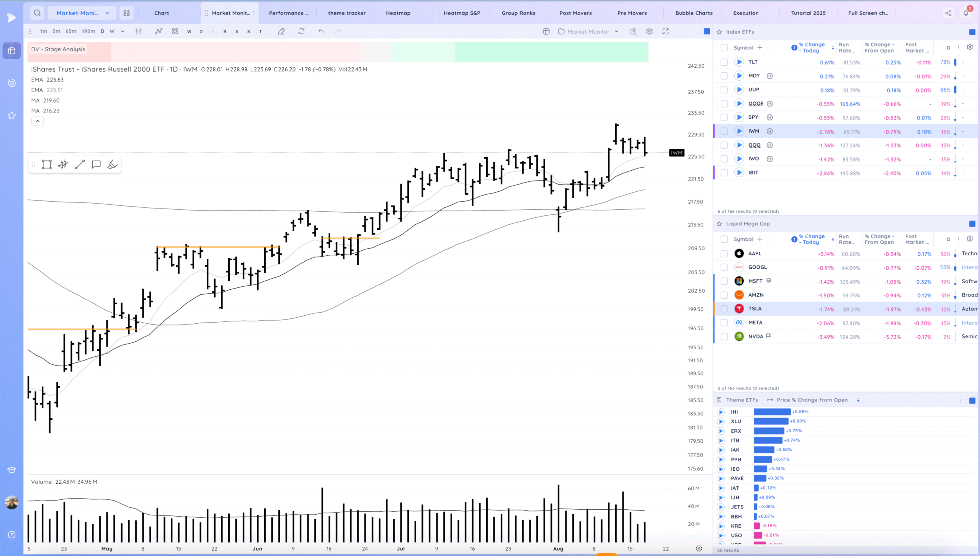Select the highlighter brush tool
The width and height of the screenshot is (980, 556).
(x=113, y=165)
